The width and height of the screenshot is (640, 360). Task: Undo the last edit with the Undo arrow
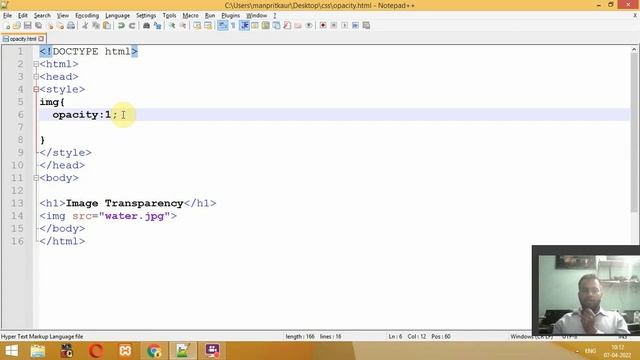(x=121, y=26)
